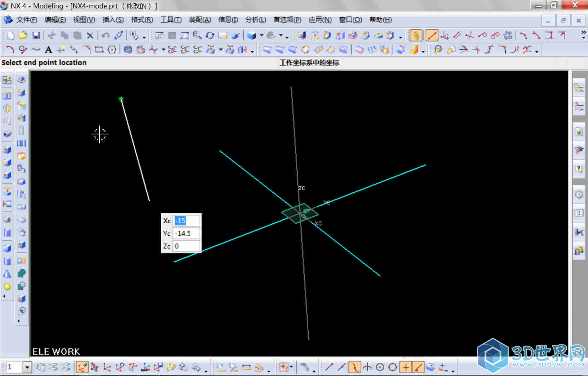Open the 首选项(P) menu
Image resolution: width=588 pixels, height=376 pixels.
pos(287,20)
